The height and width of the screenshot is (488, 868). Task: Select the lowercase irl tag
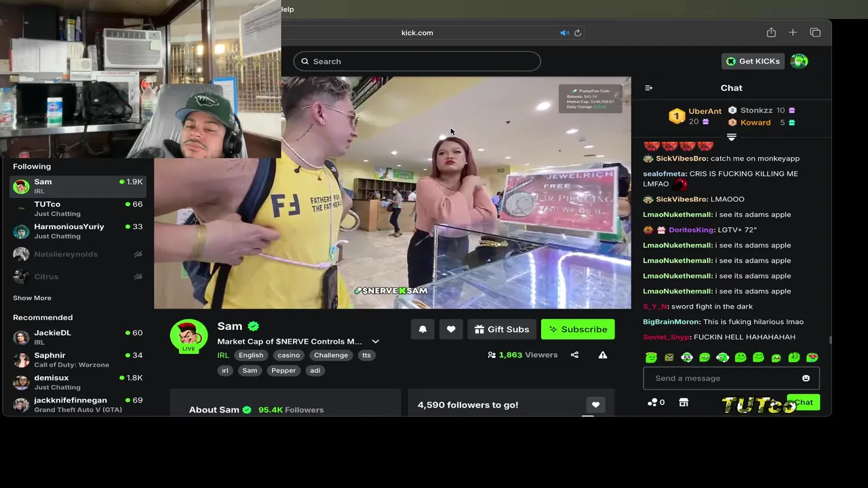point(225,371)
